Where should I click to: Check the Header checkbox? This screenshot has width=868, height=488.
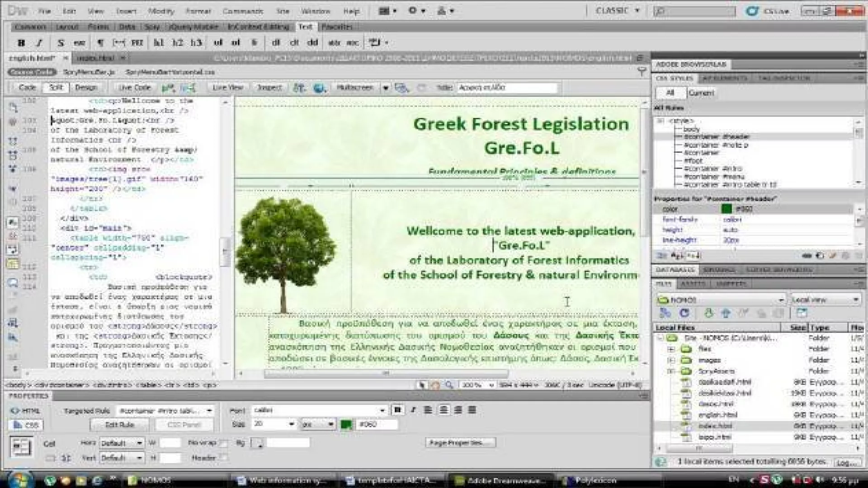point(223,458)
